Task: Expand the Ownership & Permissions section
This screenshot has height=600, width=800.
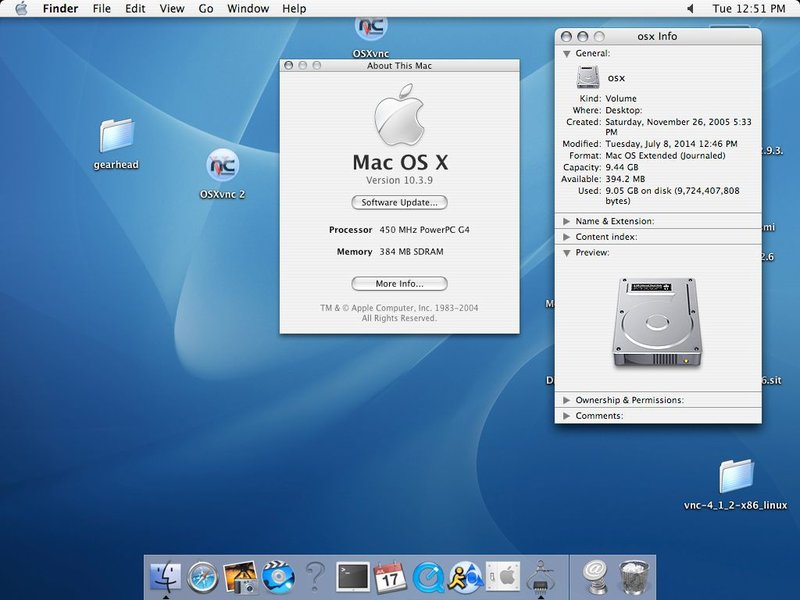Action: click(566, 401)
